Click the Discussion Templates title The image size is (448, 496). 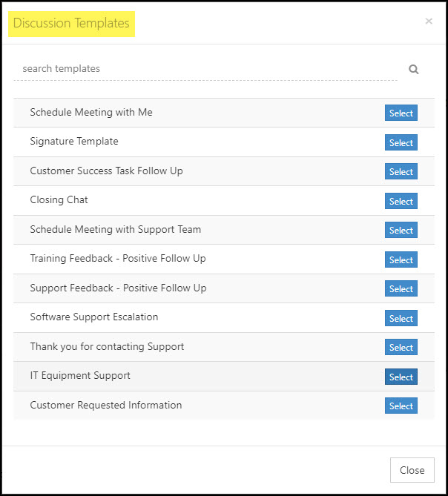(x=71, y=24)
